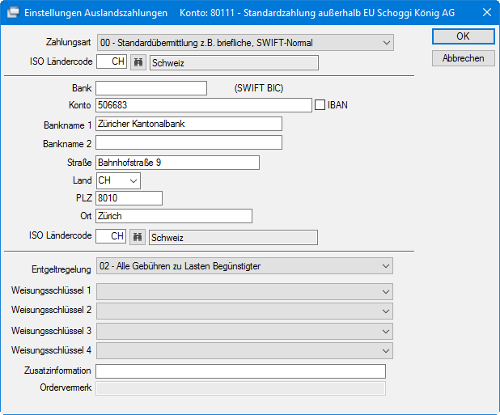Click the Abbrechen button
This screenshot has height=415, width=500.
click(463, 58)
